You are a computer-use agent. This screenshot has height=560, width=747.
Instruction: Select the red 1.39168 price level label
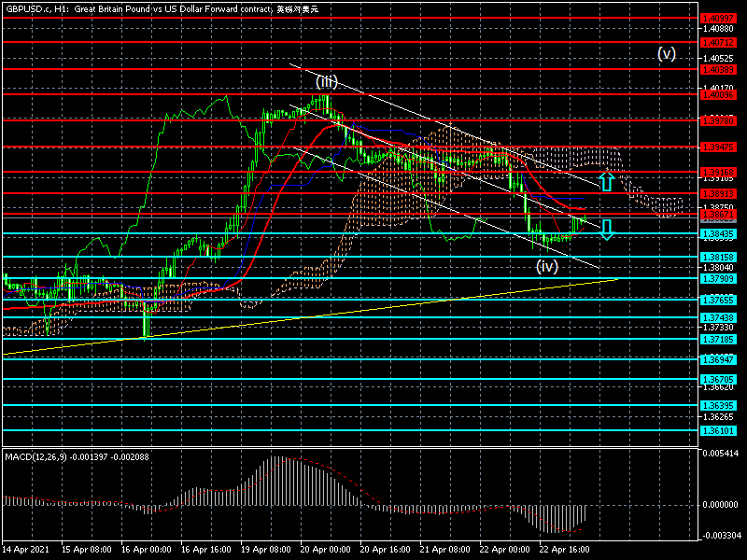pyautogui.click(x=718, y=172)
